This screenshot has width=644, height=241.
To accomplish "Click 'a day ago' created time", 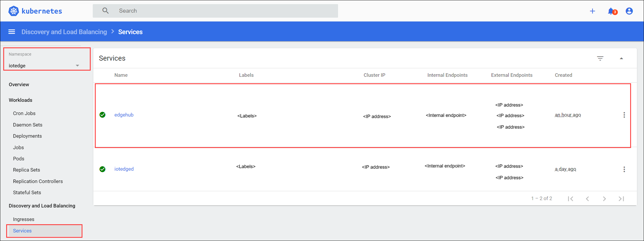I will point(565,169).
